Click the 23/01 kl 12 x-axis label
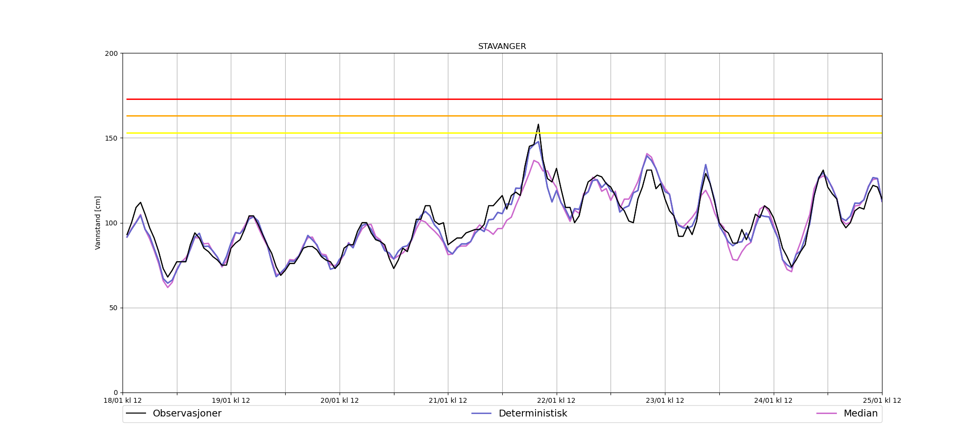This screenshot has width=980, height=441. [665, 401]
